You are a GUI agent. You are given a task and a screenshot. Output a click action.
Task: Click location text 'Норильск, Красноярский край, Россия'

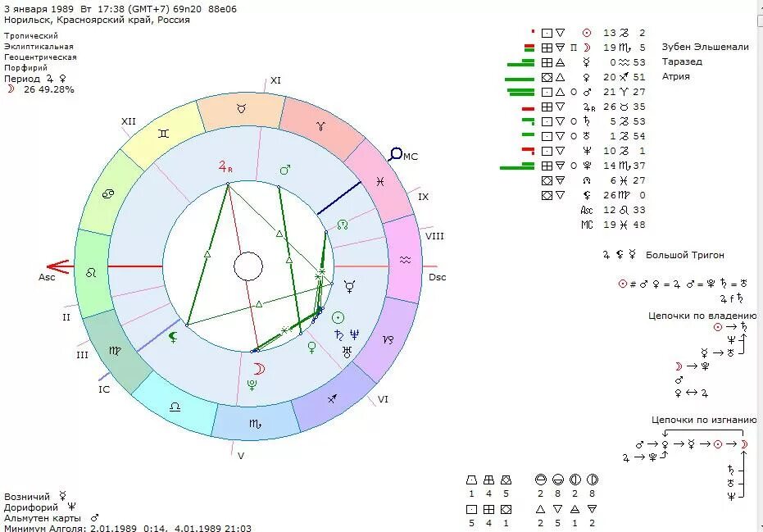[x=97, y=20]
